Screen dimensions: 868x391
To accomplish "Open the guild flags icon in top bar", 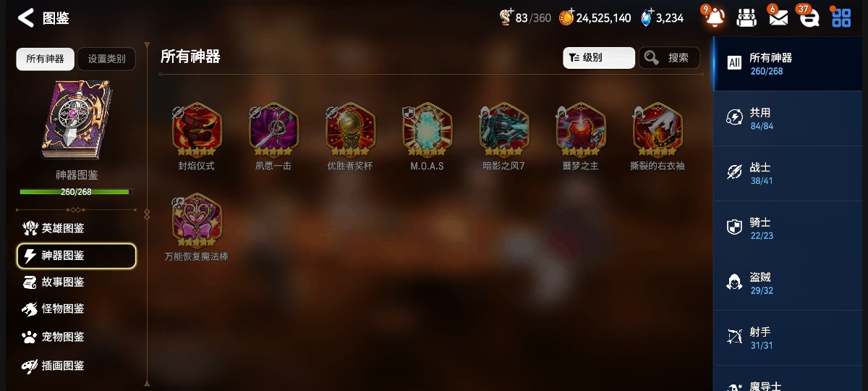I will point(746,18).
